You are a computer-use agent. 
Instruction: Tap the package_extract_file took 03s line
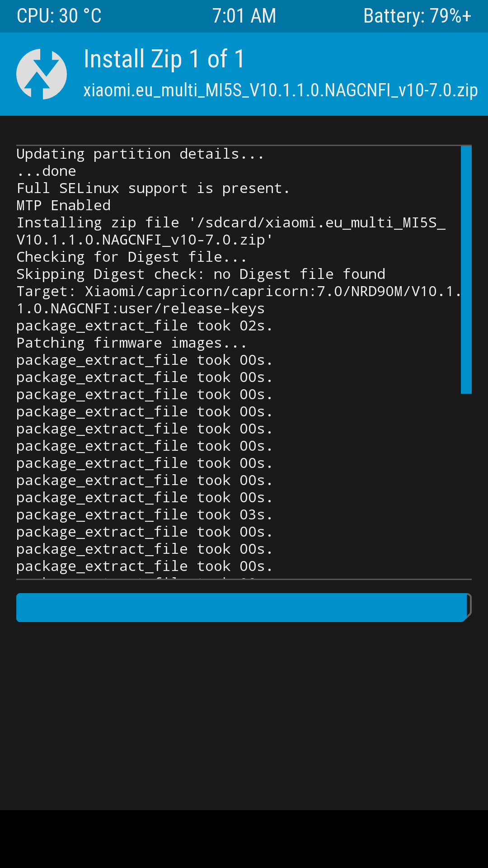(x=145, y=515)
